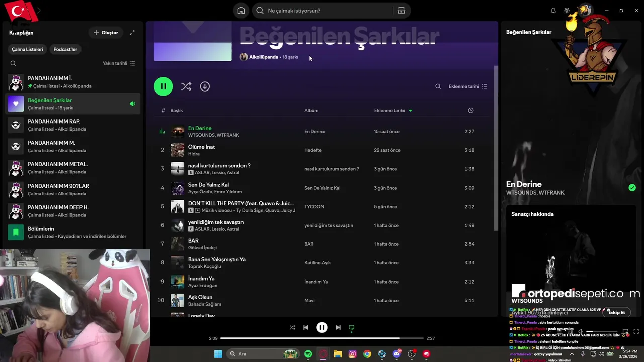This screenshot has height=362, width=644.
Task: Filter the library by Podcast'ler chip
Action: point(65,49)
